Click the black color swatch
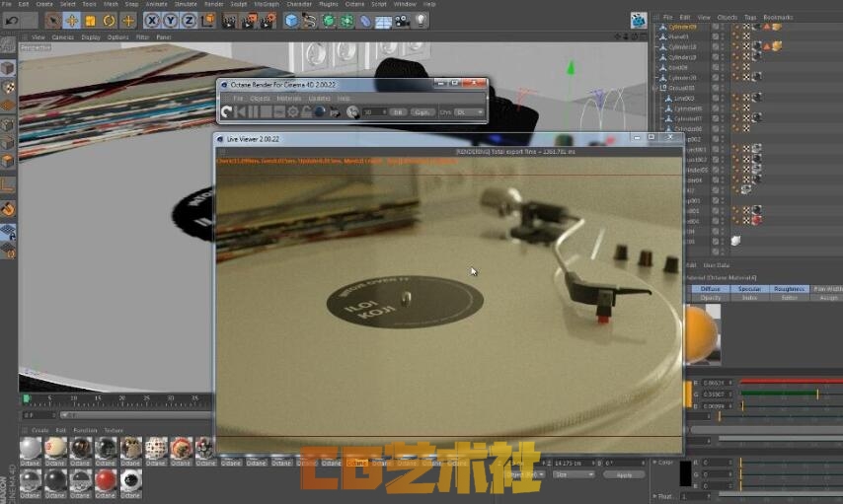Viewport: 843px width, 504px height. pyautogui.click(x=685, y=473)
